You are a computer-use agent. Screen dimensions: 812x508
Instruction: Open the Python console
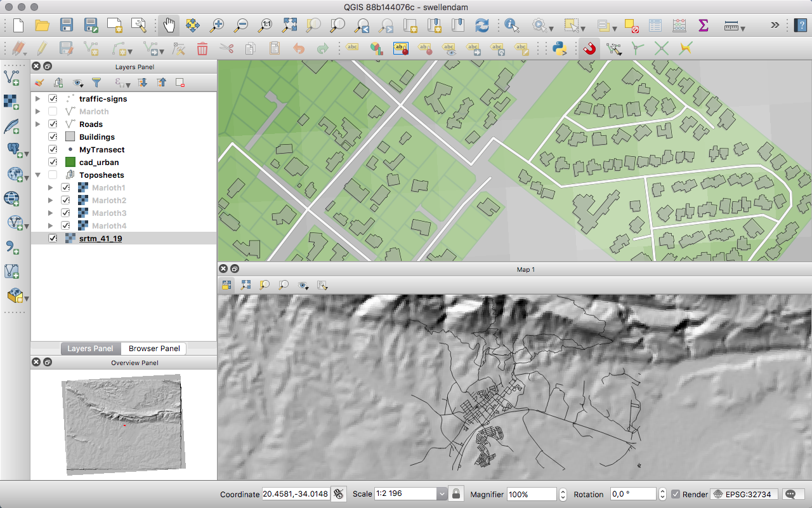pos(560,48)
